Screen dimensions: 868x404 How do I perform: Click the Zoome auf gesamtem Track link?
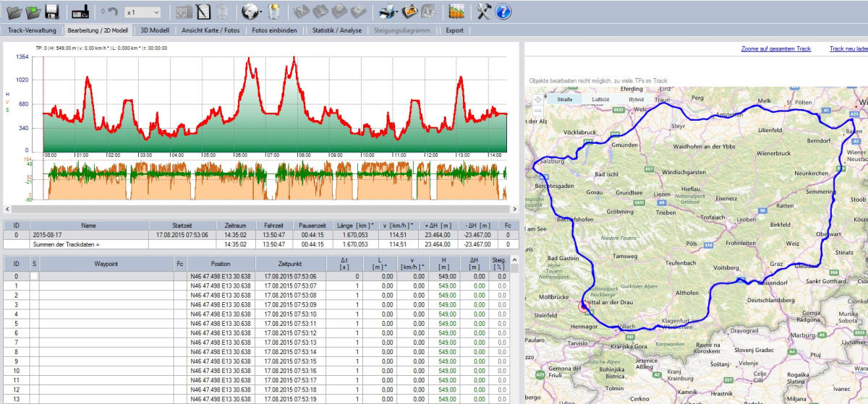coord(776,49)
